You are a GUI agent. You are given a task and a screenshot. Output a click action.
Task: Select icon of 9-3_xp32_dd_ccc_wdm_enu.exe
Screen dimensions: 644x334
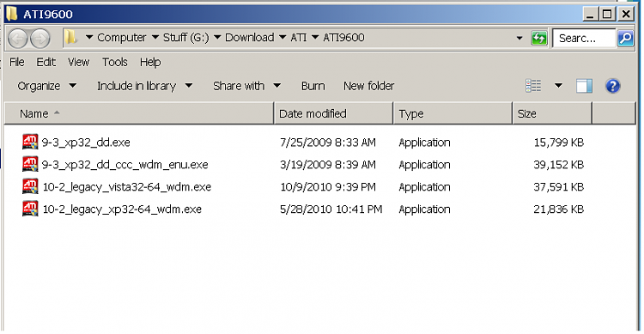point(30,164)
